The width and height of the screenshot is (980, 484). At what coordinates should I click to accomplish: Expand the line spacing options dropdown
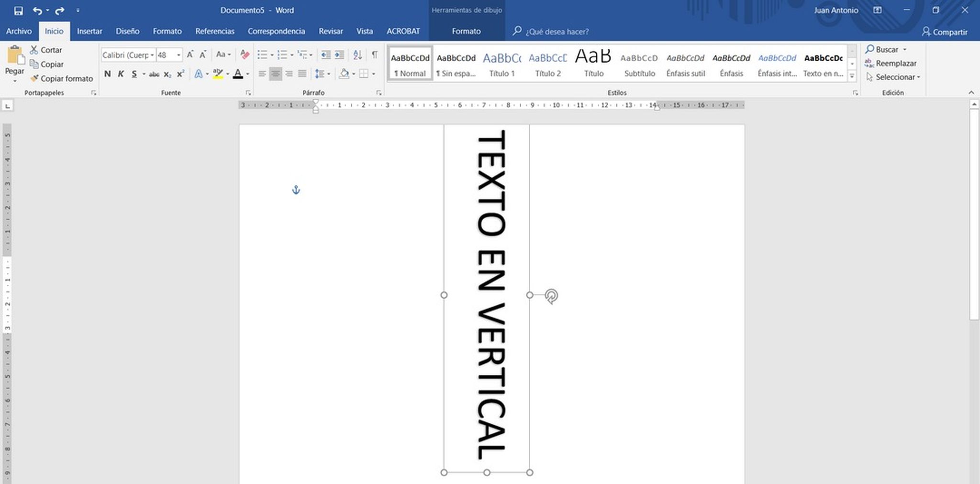pos(329,74)
